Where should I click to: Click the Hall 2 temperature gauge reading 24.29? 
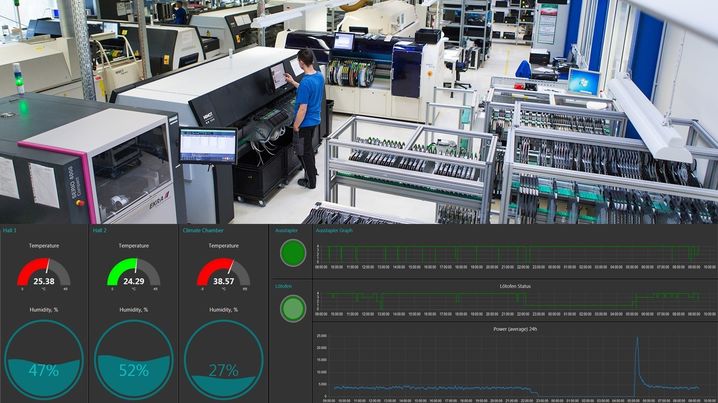133,272
